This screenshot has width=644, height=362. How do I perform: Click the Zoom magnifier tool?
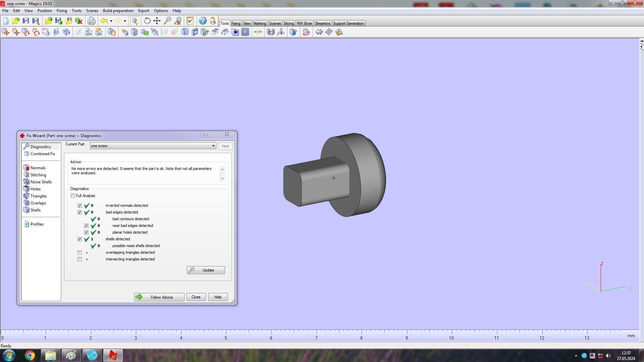(167, 21)
